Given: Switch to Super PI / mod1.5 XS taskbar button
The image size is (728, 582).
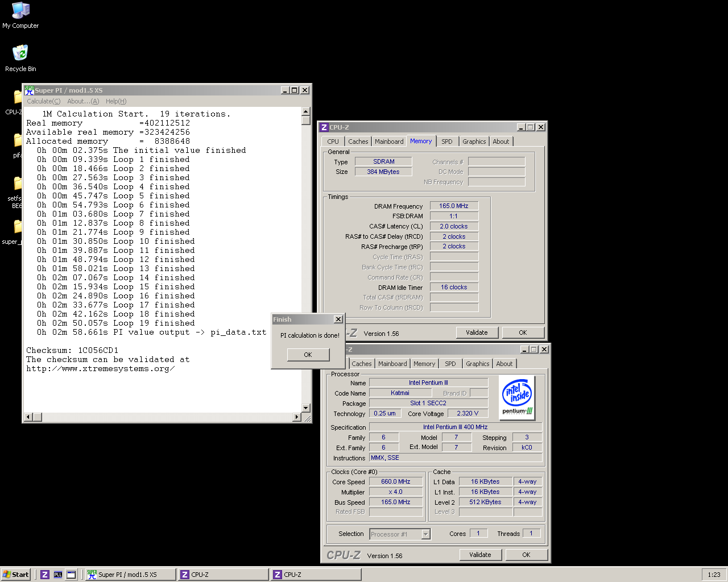Looking at the screenshot, I should [130, 575].
